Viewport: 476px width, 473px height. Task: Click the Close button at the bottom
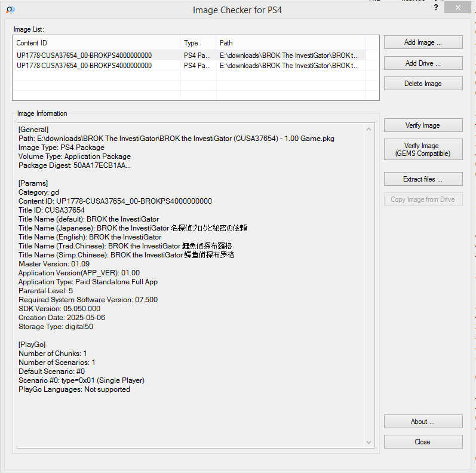pos(423,442)
